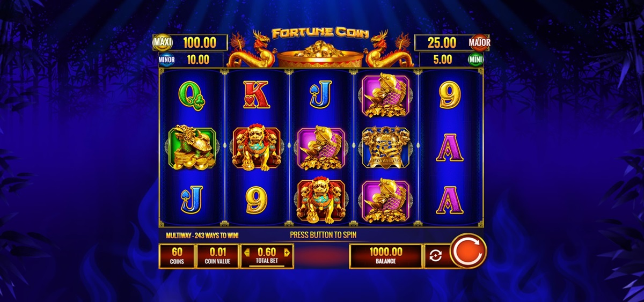Click the foo lion symbol on second reel

click(257, 146)
